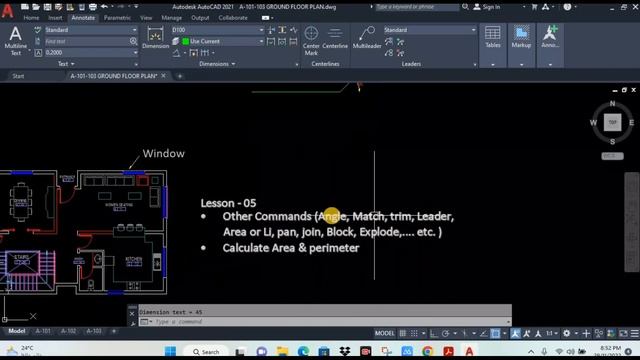
Task: Switch to the Manage ribbon tab
Action: (x=171, y=18)
